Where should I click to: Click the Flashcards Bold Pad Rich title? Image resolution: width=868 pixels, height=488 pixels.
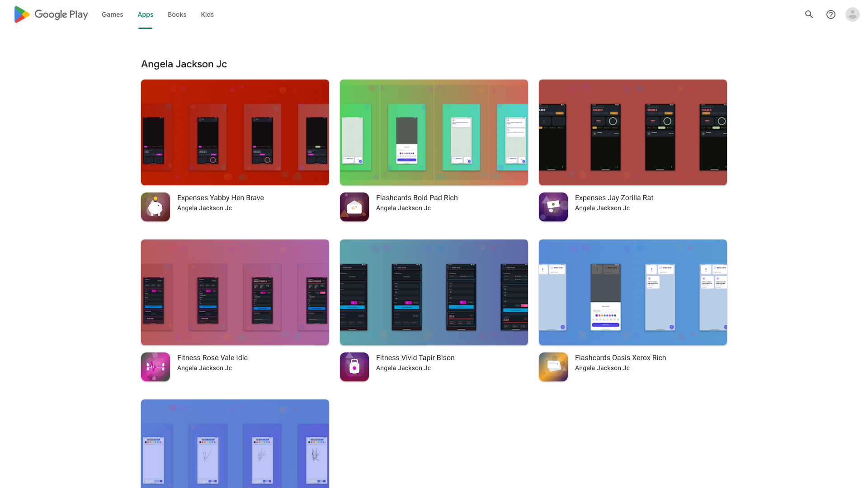point(417,198)
